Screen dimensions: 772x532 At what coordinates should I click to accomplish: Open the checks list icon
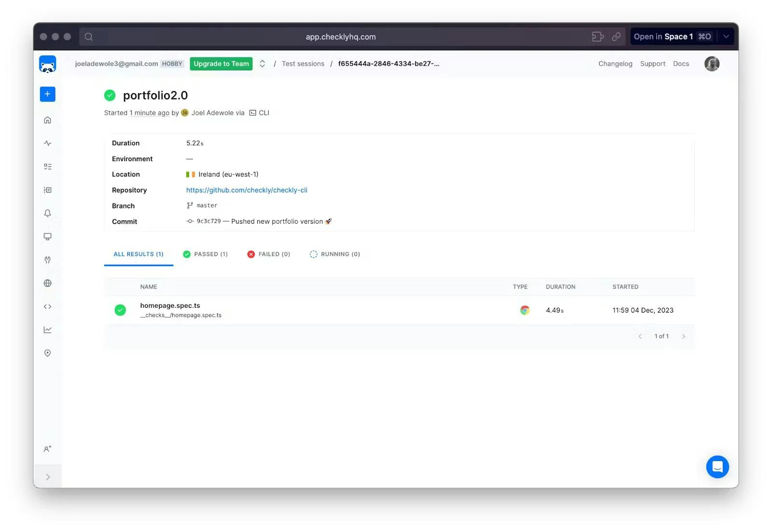[x=47, y=166]
